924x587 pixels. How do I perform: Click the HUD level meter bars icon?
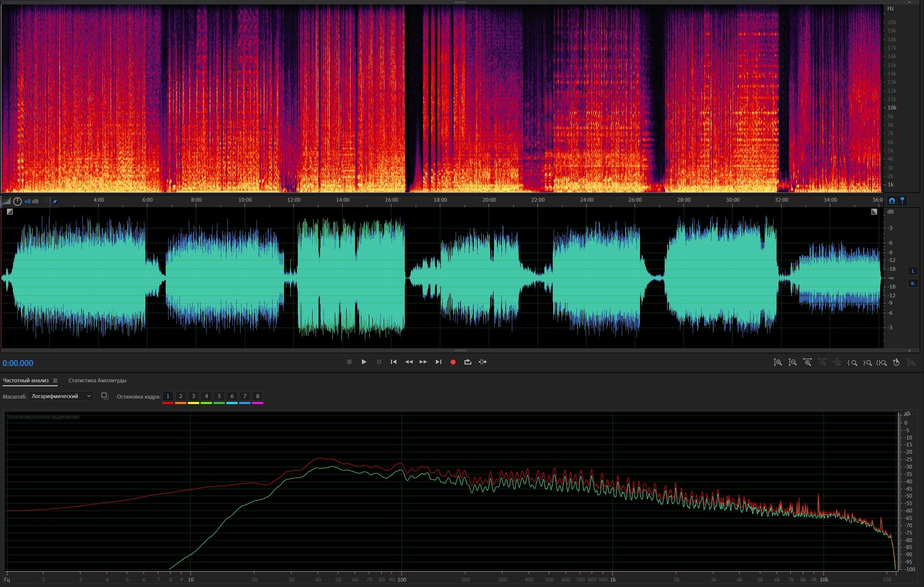click(6, 201)
